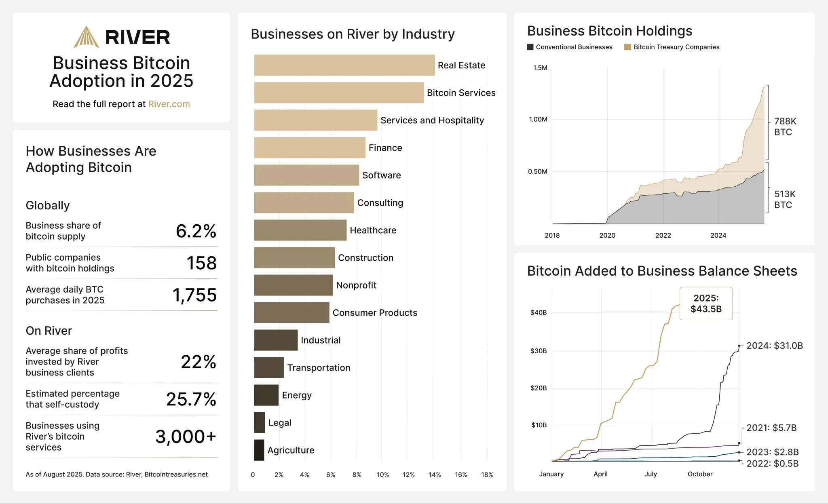The image size is (828, 504).
Task: Click the Business Bitcoin Holdings chart title
Action: [x=610, y=31]
